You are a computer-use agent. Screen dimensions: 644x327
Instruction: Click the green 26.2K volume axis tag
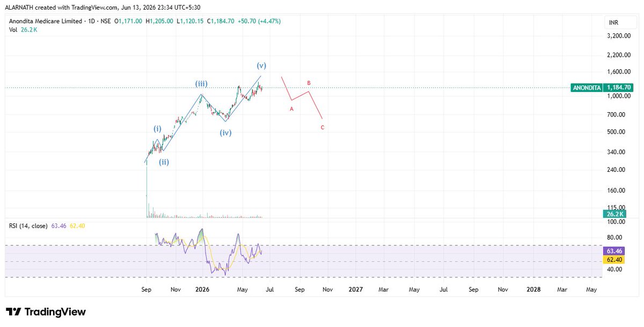coord(613,214)
